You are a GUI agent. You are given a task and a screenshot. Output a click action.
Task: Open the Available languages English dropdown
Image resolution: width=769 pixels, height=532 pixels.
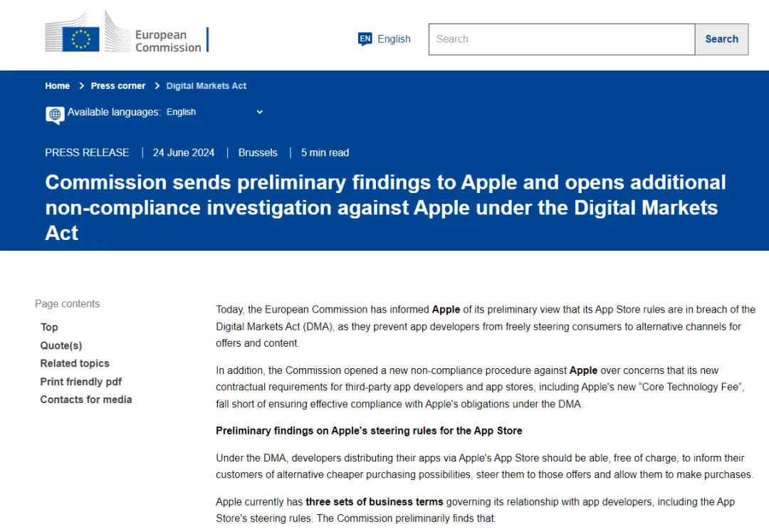tap(215, 112)
